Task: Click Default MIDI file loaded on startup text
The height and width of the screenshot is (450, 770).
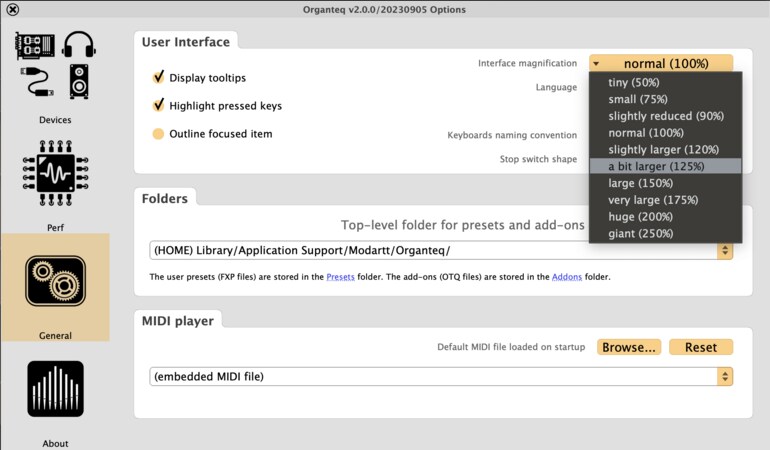Action: 511,347
